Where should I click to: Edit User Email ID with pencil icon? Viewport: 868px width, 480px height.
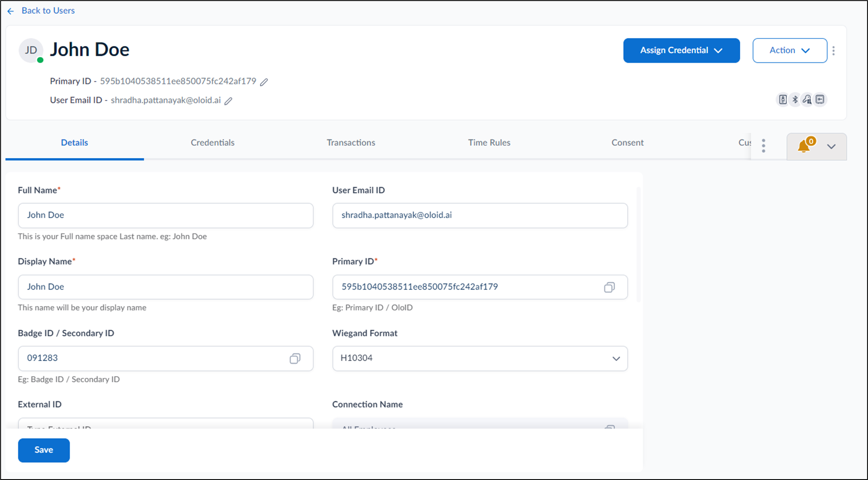[x=228, y=101]
